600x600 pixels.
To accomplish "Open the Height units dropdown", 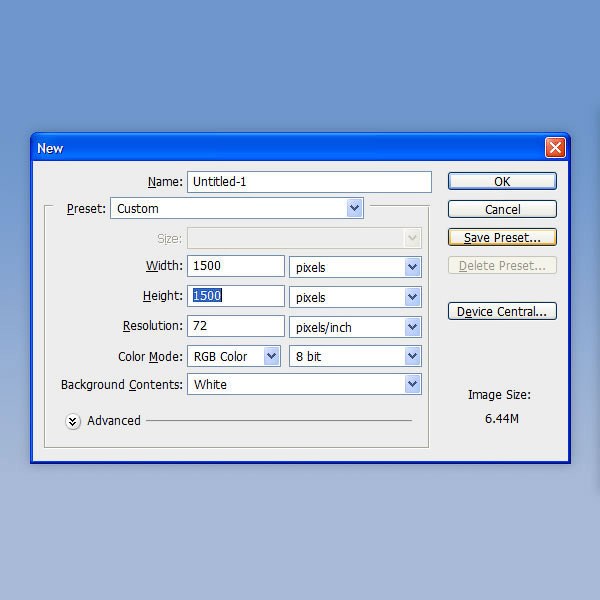I will click(355, 297).
